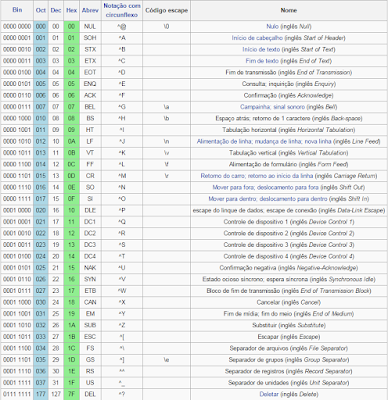This screenshot has height=400, width=388.
Task: Click the 'Separador de arquivos' name cell
Action: pos(289,348)
